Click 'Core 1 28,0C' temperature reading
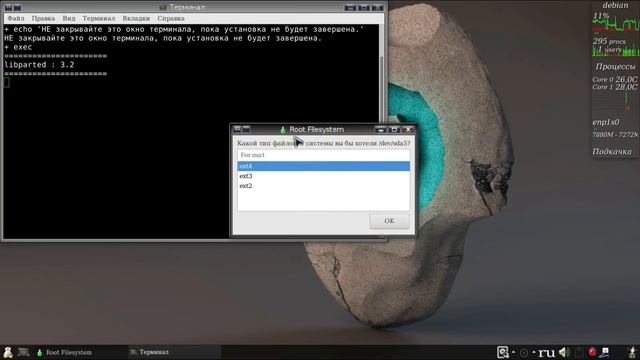 [x=615, y=87]
